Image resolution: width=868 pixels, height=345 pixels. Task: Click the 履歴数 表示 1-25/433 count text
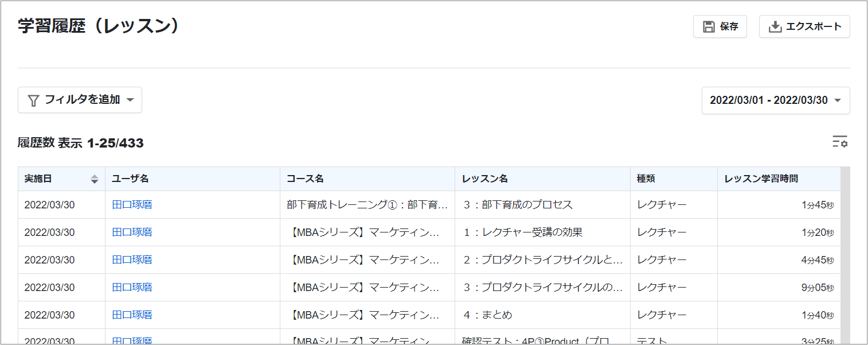coord(81,143)
